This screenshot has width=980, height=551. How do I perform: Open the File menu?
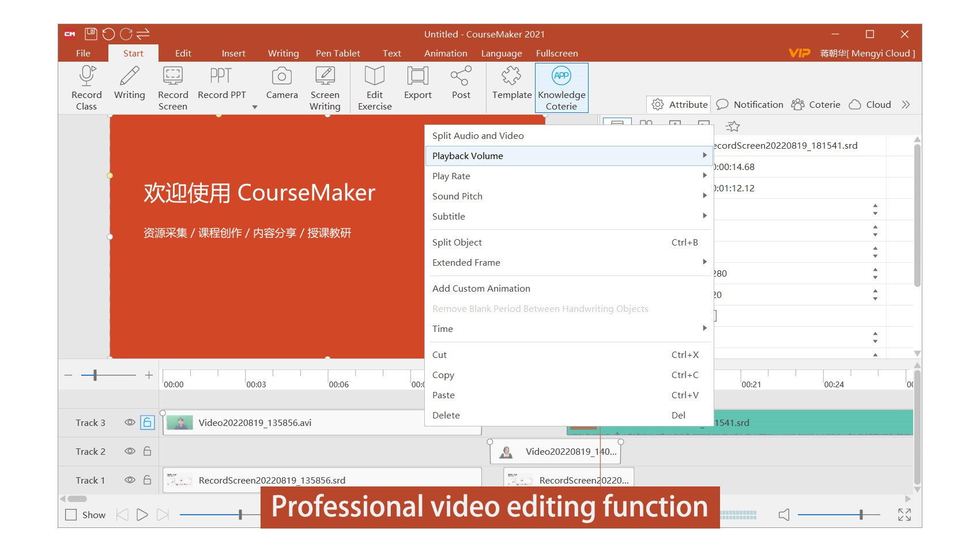pyautogui.click(x=83, y=53)
